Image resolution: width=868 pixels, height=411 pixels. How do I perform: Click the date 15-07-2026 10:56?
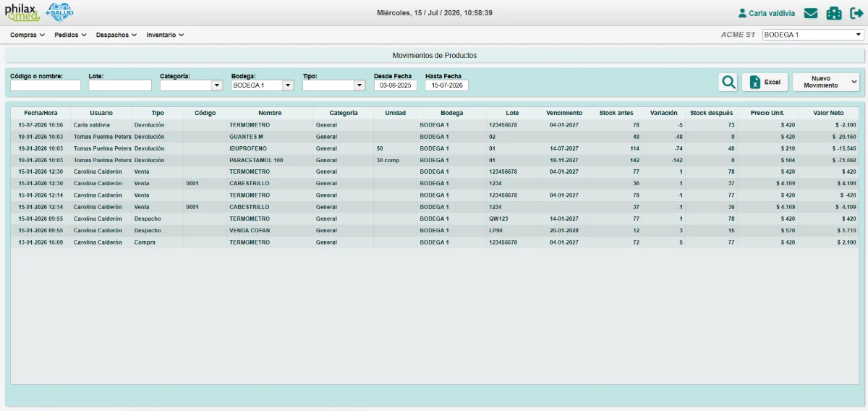pyautogui.click(x=41, y=125)
